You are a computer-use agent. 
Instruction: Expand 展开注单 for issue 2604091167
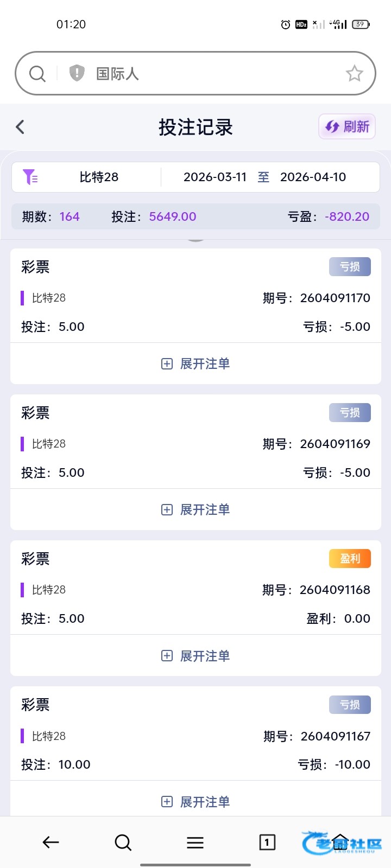(x=195, y=801)
